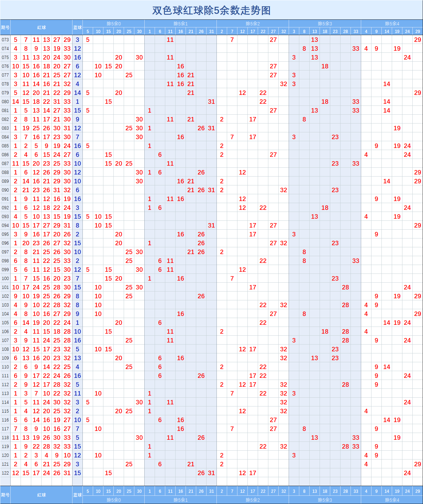Select the top 除5余4 group header
423x504 pixels.
392,24
